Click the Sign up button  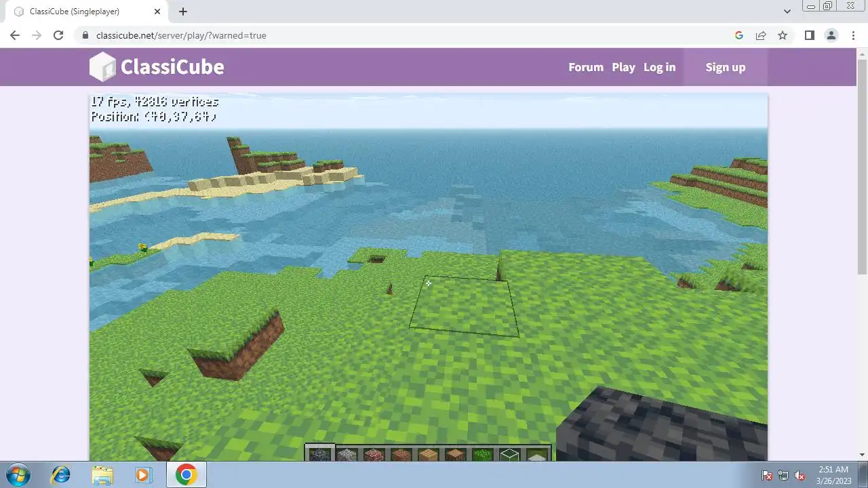pos(725,67)
